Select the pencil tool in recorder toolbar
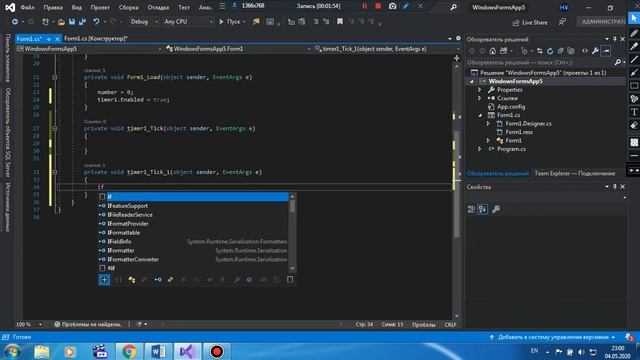 (x=634, y=33)
